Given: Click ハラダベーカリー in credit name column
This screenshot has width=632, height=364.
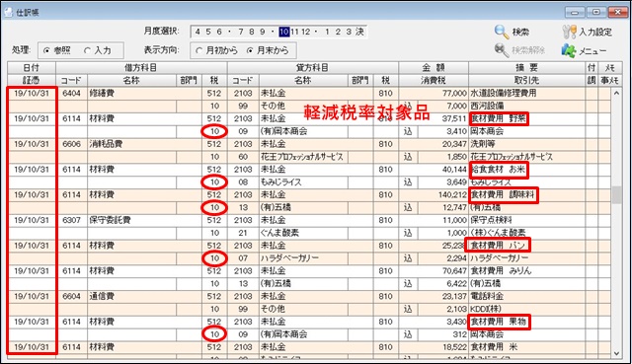Looking at the screenshot, I should pyautogui.click(x=289, y=258).
